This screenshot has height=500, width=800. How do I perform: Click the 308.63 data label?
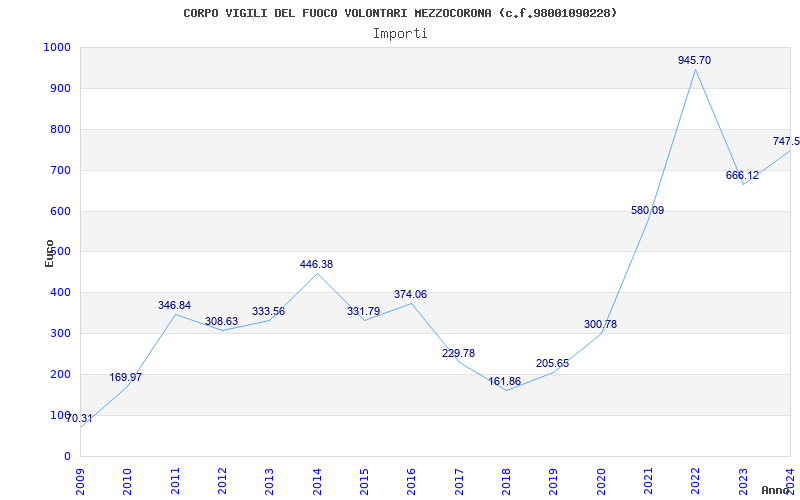pos(221,321)
